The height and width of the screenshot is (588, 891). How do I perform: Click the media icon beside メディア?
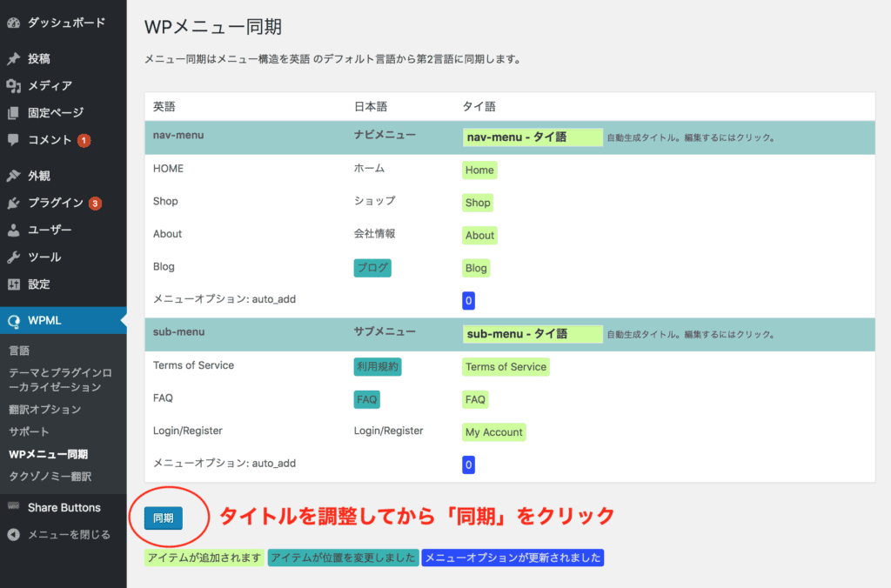click(x=14, y=86)
